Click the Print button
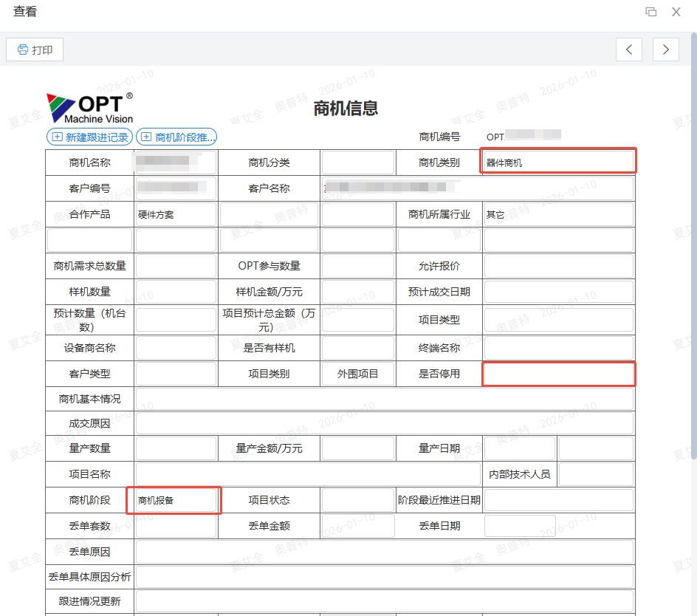697x616 pixels. pyautogui.click(x=35, y=49)
